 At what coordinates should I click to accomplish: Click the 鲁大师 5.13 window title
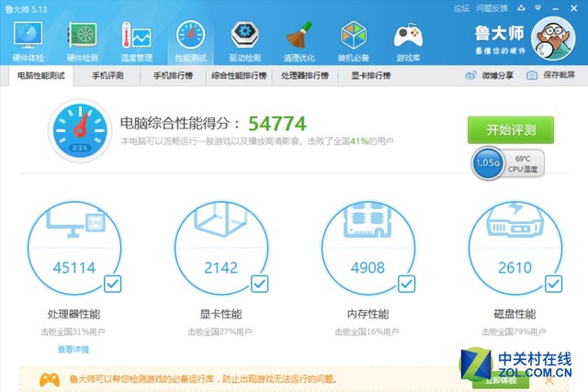point(27,9)
